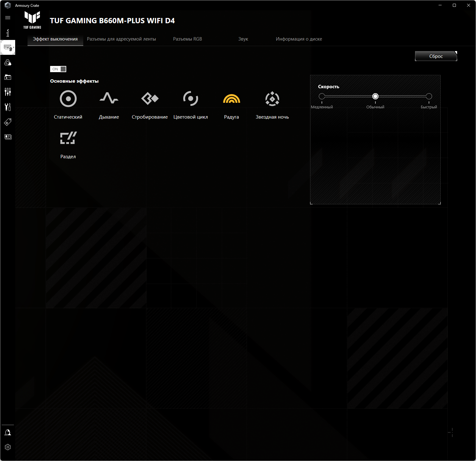Select the Цветовой цикл lighting effect

[x=191, y=105]
